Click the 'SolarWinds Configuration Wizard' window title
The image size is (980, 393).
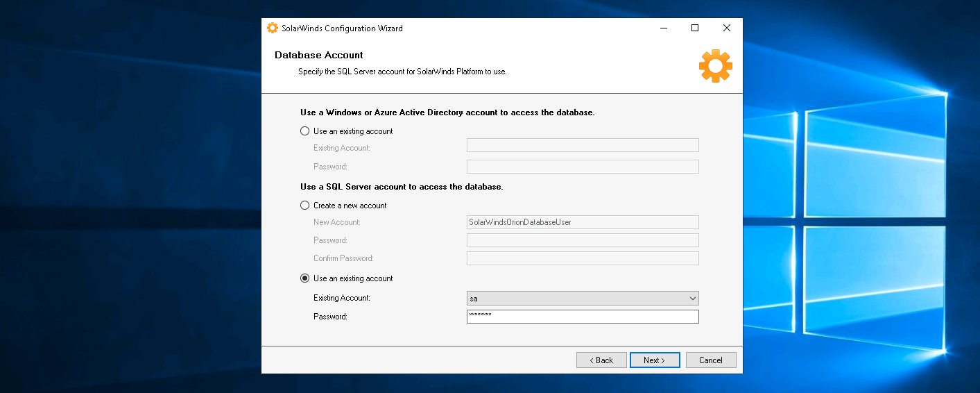coord(342,28)
